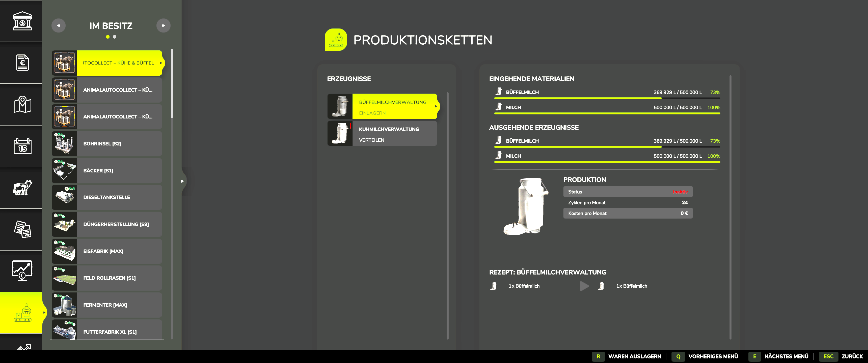Open the calendar sidebar icon
The width and height of the screenshot is (868, 363).
22,146
